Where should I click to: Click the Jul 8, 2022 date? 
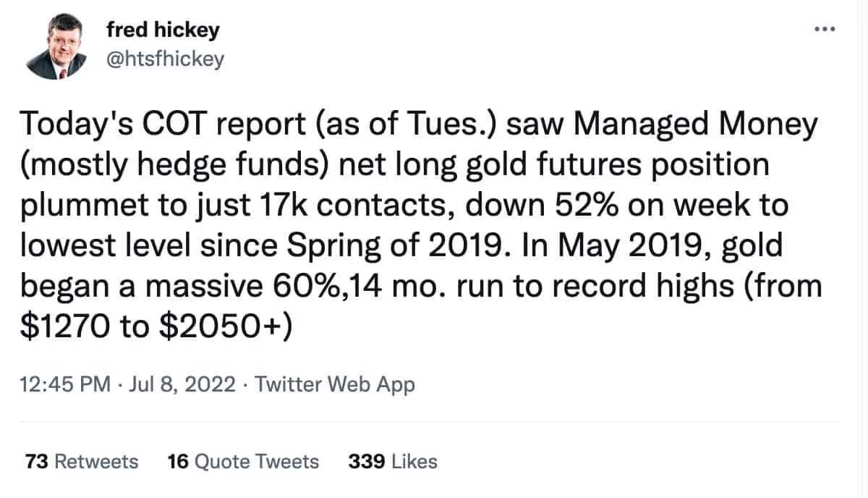180,384
